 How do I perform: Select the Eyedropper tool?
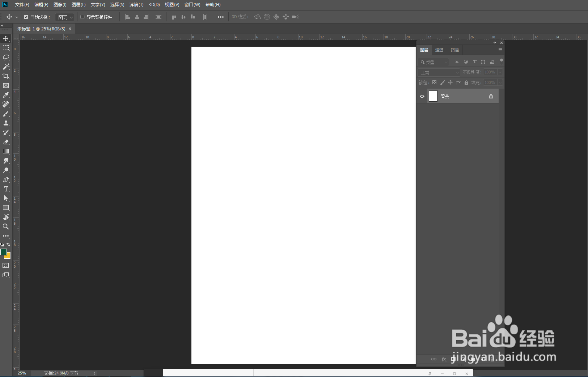tap(6, 95)
